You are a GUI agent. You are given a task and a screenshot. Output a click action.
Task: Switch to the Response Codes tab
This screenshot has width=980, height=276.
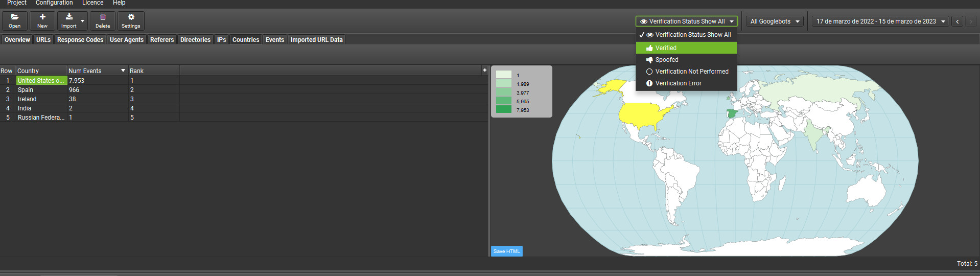(x=80, y=40)
